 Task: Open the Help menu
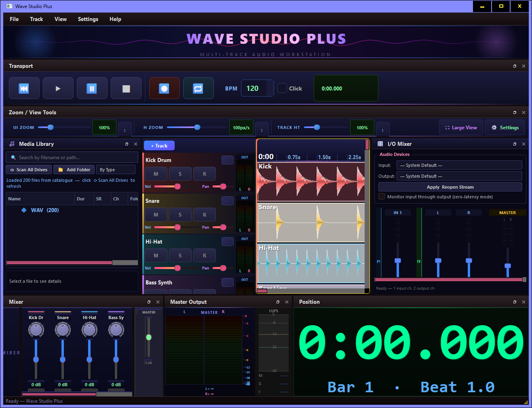point(115,19)
